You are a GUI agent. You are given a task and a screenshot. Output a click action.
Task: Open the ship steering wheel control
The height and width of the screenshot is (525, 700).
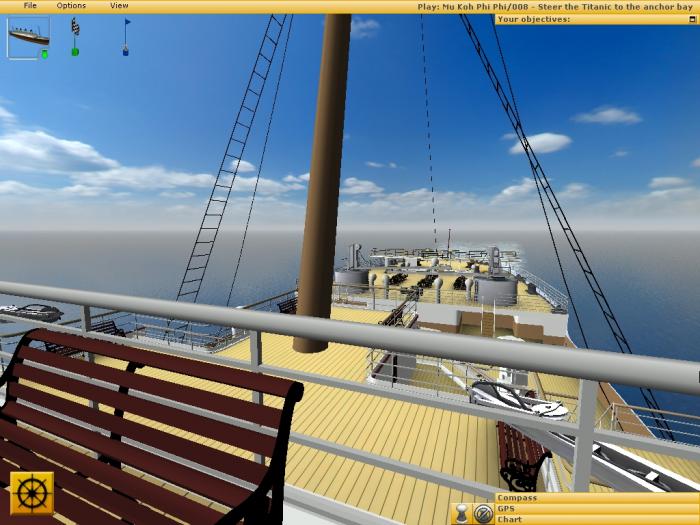[x=30, y=492]
